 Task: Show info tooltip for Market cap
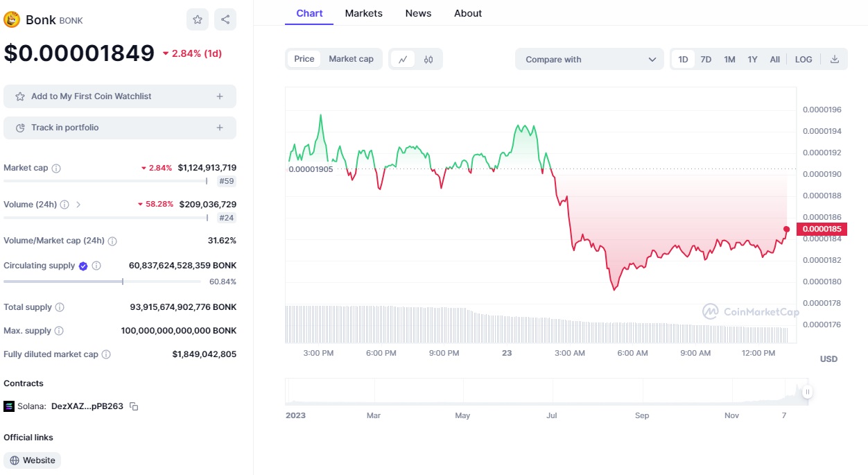pos(56,168)
